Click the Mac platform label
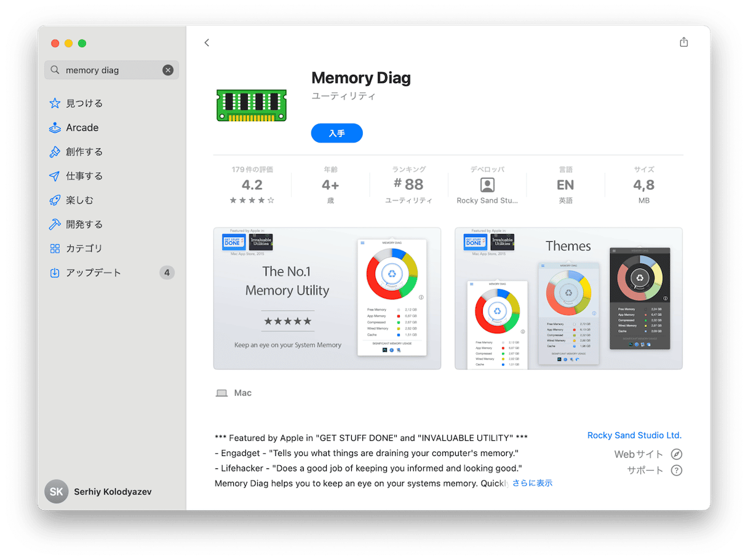This screenshot has width=748, height=560. click(x=243, y=393)
